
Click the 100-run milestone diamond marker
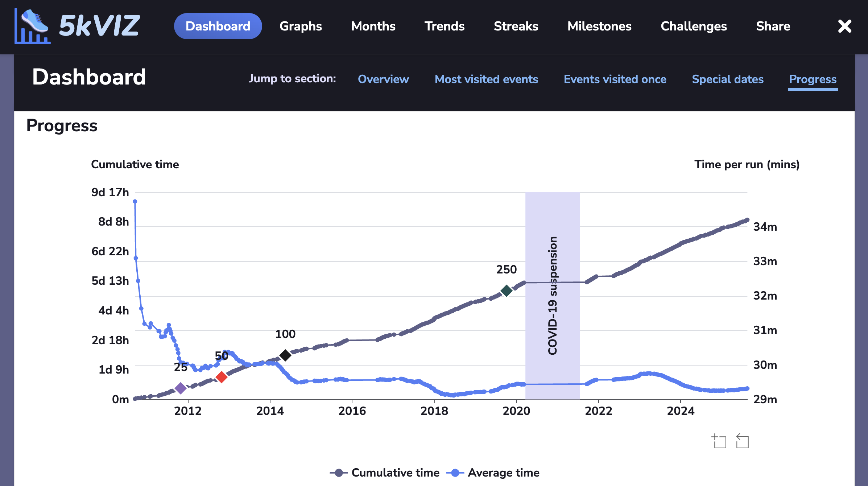(x=285, y=355)
